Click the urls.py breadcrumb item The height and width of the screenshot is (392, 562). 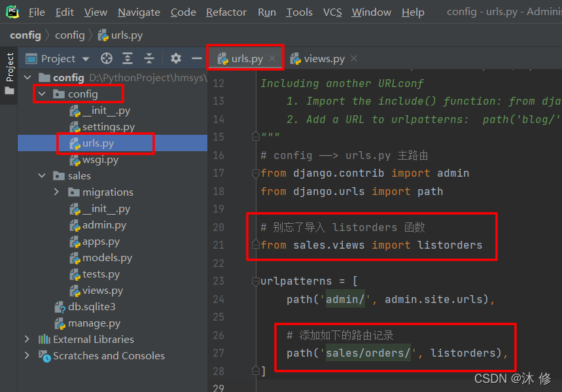[121, 35]
